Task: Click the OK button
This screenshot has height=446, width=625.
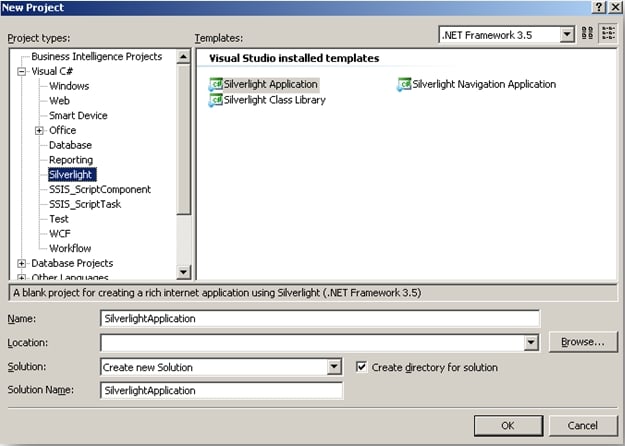Action: [x=508, y=425]
